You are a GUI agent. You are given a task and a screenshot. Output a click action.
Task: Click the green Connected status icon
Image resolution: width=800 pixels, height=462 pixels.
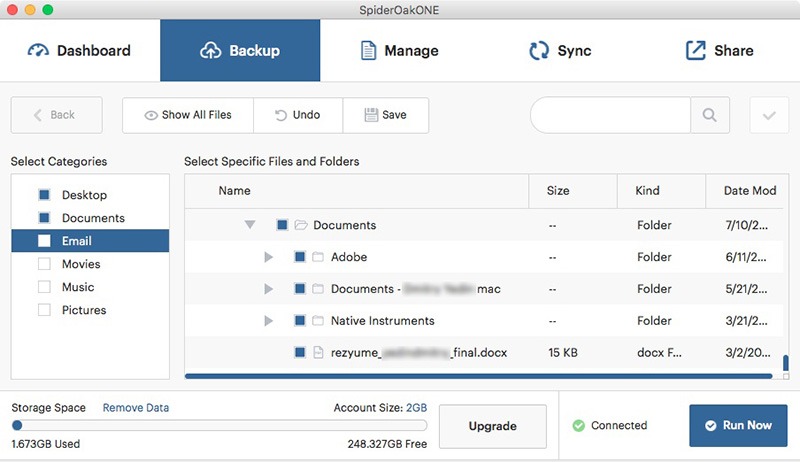pyautogui.click(x=579, y=425)
